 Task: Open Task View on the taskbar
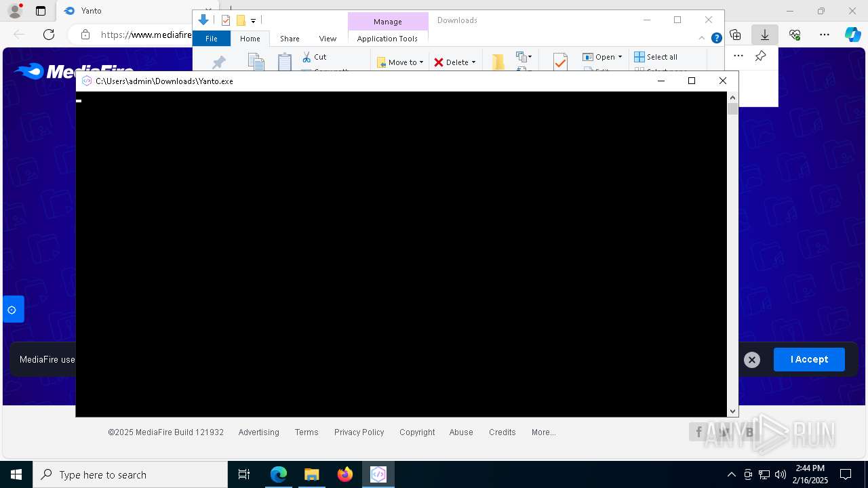(245, 474)
